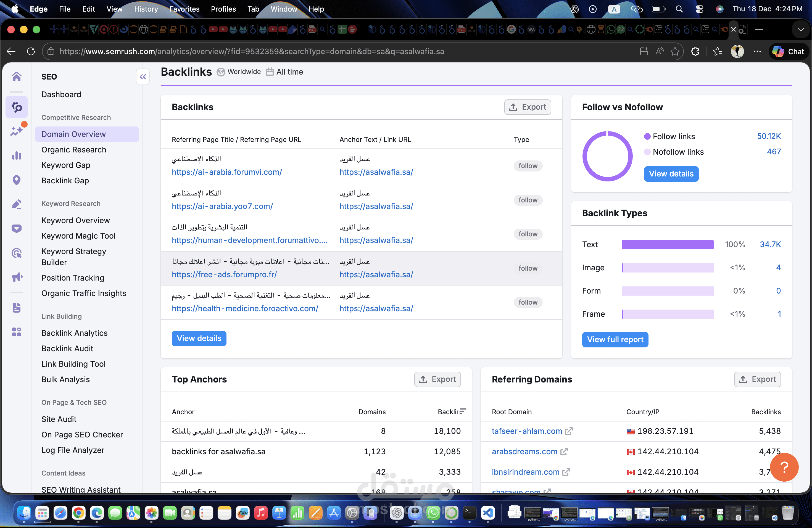Image resolution: width=812 pixels, height=528 pixels.
Task: Click Export button in Backlinks panel
Action: (528, 107)
